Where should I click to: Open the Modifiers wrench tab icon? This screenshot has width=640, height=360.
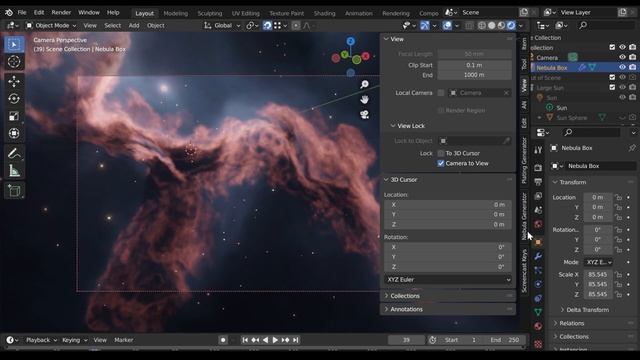point(538,256)
